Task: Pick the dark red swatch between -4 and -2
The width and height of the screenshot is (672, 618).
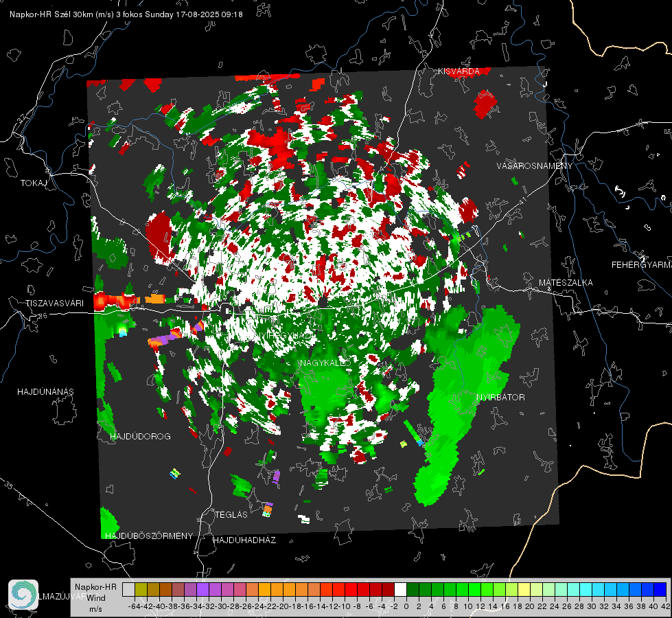Action: coord(387,589)
